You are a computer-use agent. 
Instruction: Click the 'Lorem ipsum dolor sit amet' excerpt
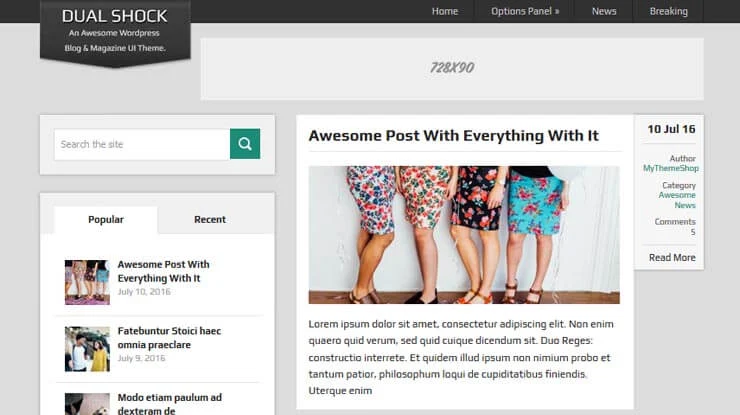461,357
